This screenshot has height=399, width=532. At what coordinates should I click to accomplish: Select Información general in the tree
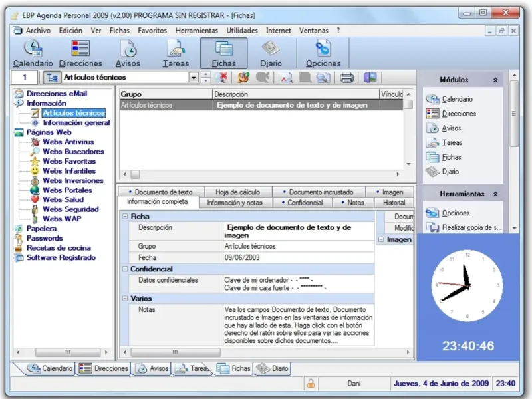pos(76,122)
